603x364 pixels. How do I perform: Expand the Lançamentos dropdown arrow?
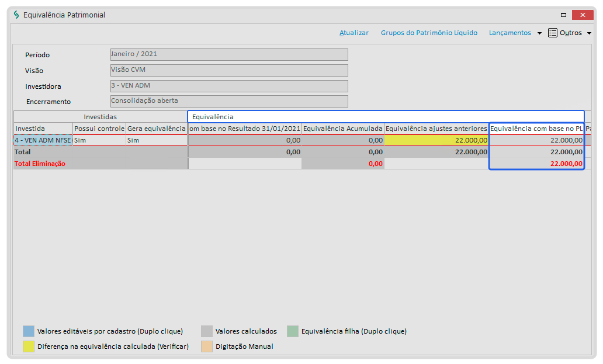(x=539, y=33)
